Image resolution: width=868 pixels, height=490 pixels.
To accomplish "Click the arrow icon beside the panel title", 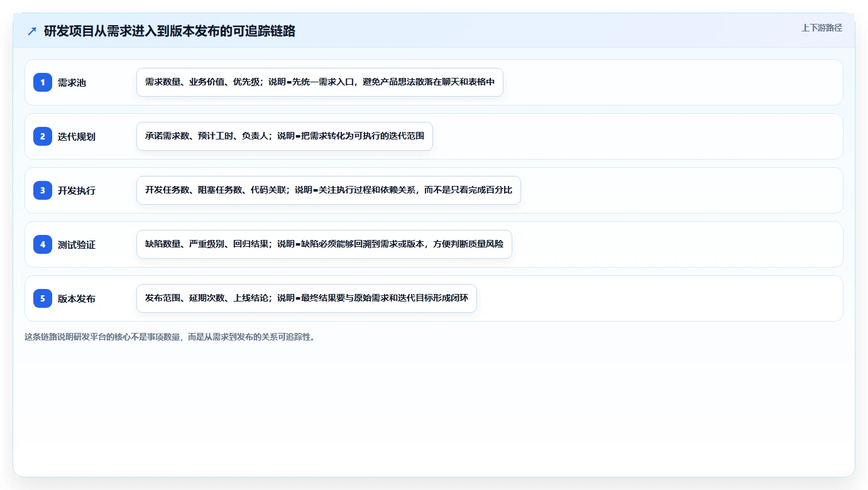I will tap(32, 31).
